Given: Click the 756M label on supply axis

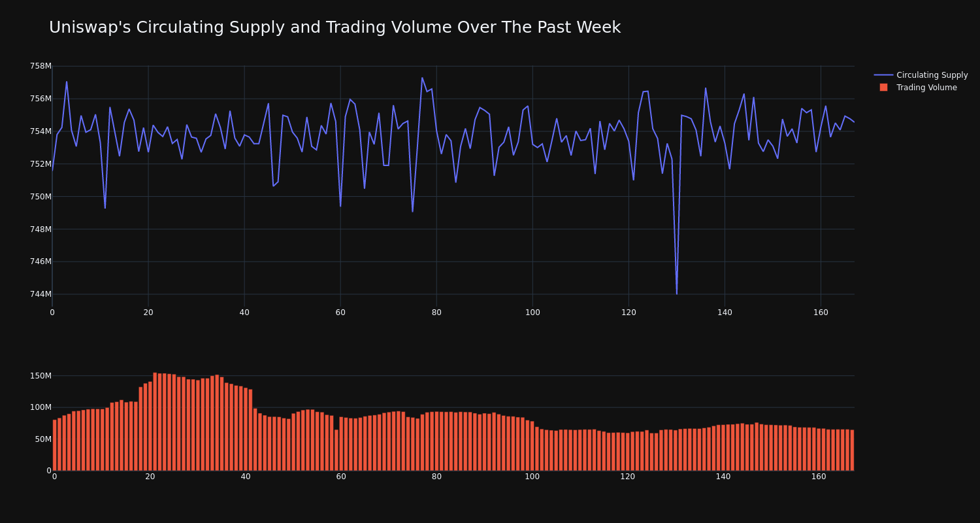Looking at the screenshot, I should (41, 99).
